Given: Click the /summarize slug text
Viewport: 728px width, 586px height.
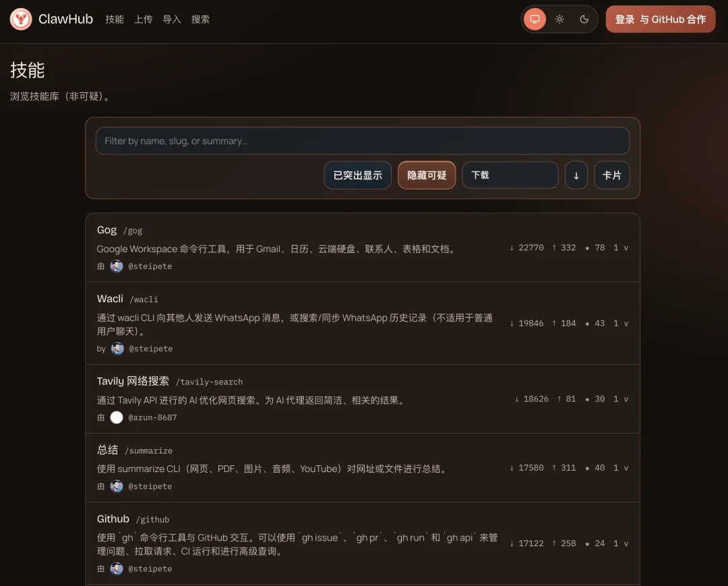Looking at the screenshot, I should tap(148, 451).
